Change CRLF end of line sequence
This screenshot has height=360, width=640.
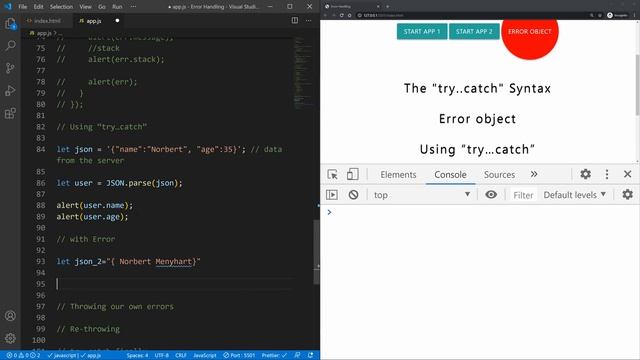181,356
